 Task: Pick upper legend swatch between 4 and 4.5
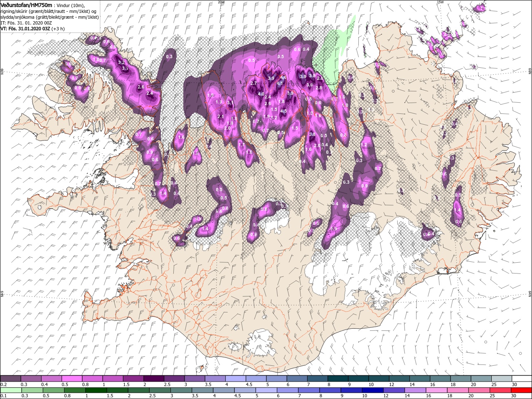235,379
